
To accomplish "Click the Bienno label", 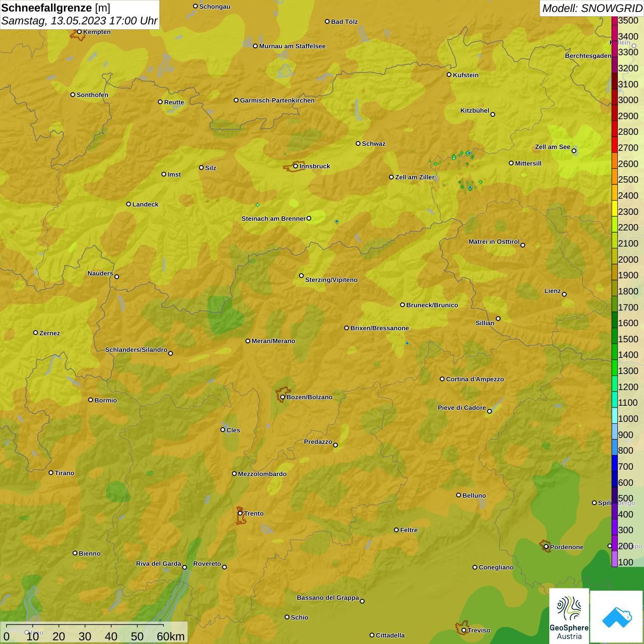I will point(89,553).
